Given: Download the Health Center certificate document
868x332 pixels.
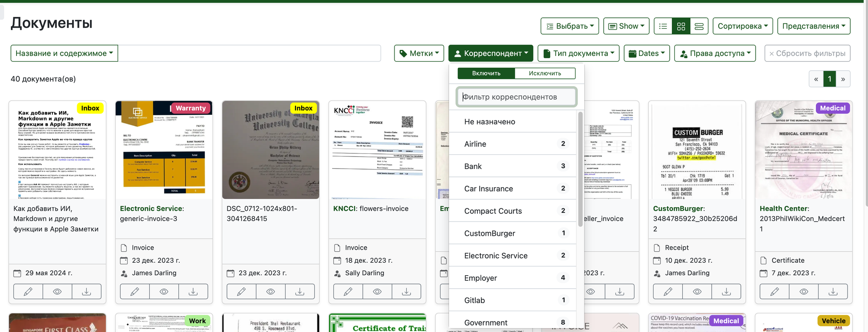Looking at the screenshot, I should coord(833,292).
